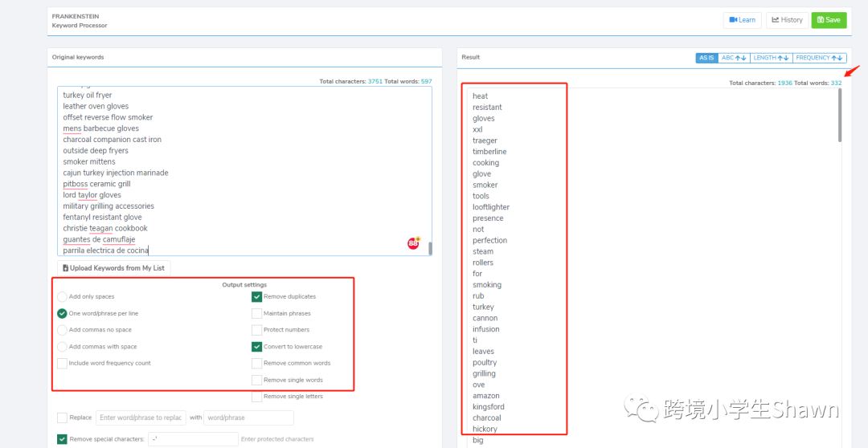868x448 pixels.
Task: Click 'parrila electrica de cocina' line
Action: tap(106, 250)
